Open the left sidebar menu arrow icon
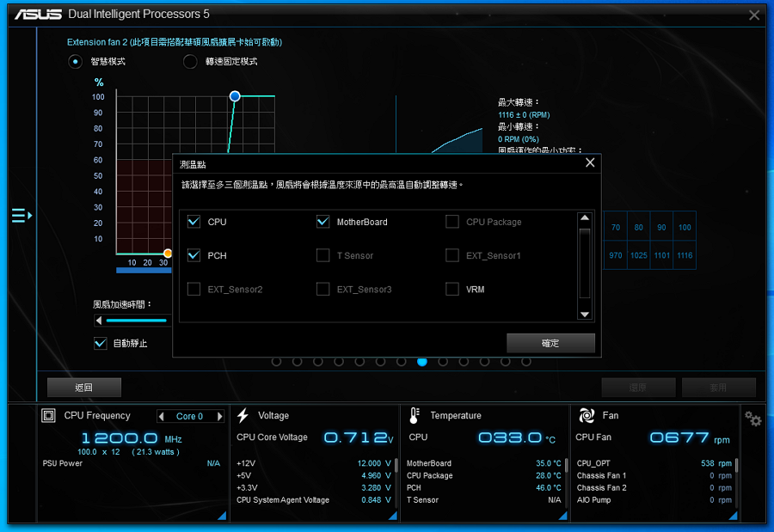 [x=21, y=215]
